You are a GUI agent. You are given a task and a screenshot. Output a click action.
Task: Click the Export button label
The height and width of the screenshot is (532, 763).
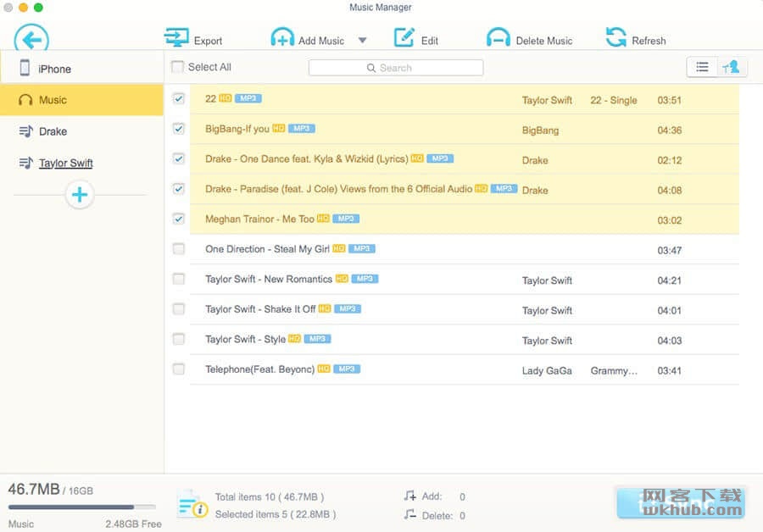(208, 41)
